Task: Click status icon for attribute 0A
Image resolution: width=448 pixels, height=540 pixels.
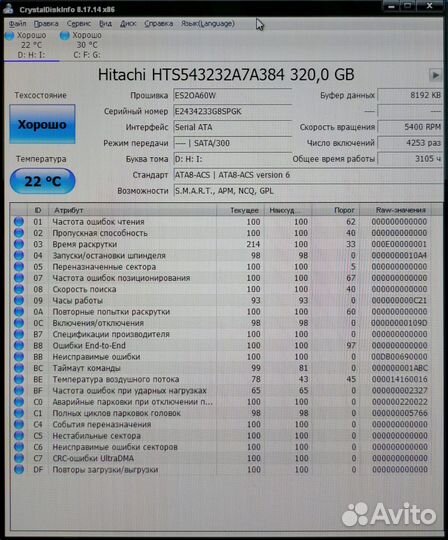Action: [x=19, y=312]
